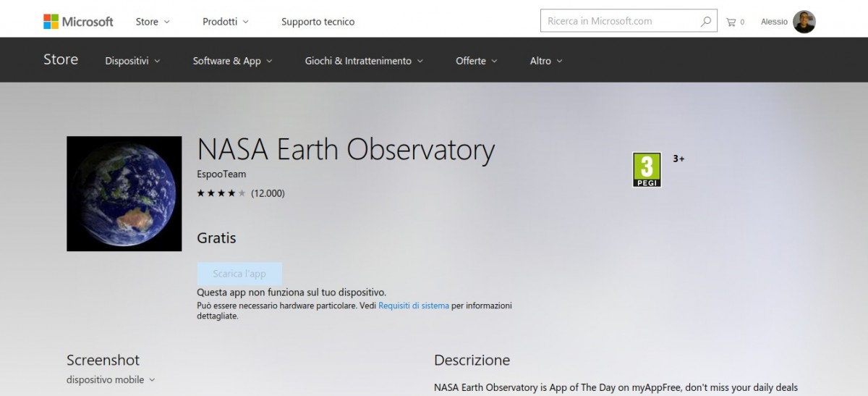Screen dimensions: 868x396
Task: Click the PEGI 3 rating badge
Action: click(x=647, y=170)
